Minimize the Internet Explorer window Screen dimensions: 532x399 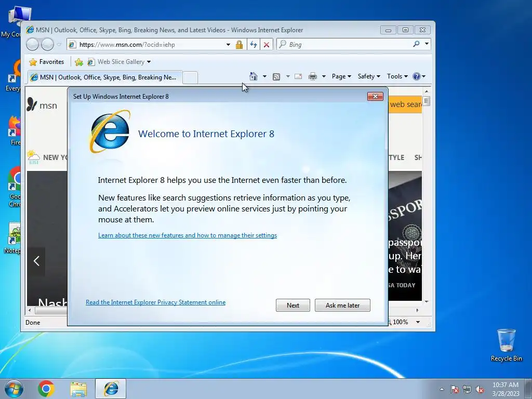[388, 30]
